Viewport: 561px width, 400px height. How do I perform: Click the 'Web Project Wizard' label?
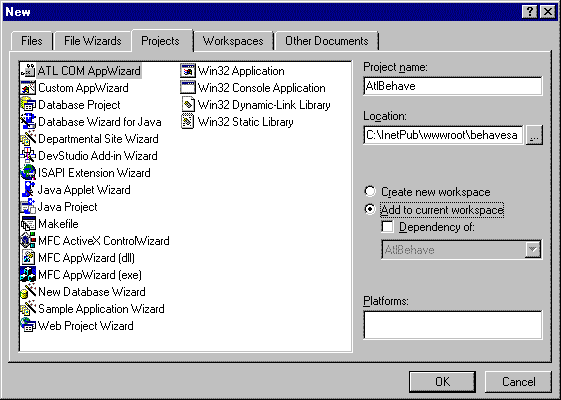click(86, 326)
